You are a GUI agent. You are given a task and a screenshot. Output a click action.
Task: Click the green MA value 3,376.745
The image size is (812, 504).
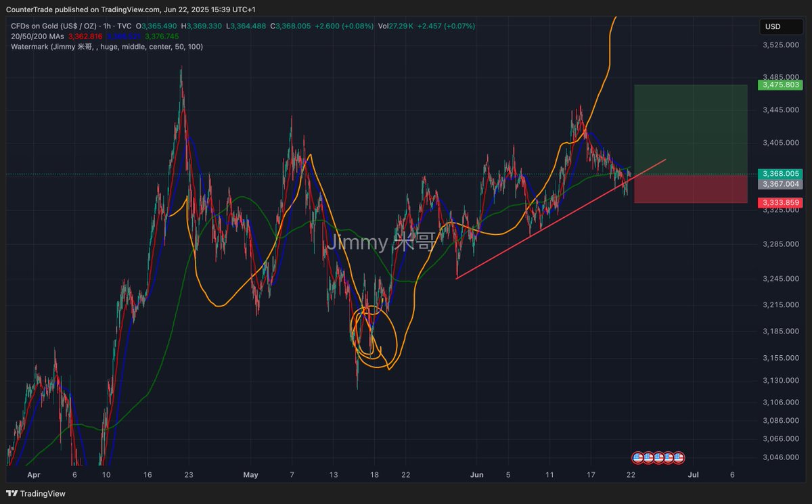(x=162, y=37)
